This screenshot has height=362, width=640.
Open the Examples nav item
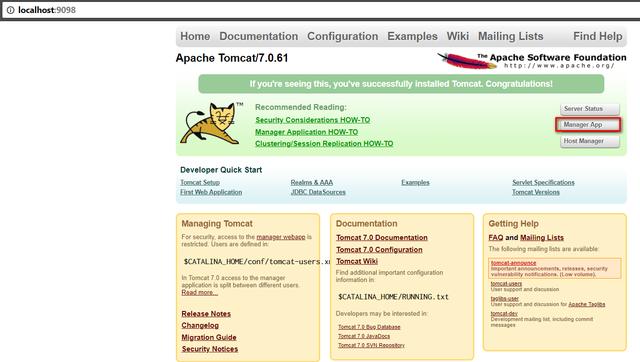412,36
